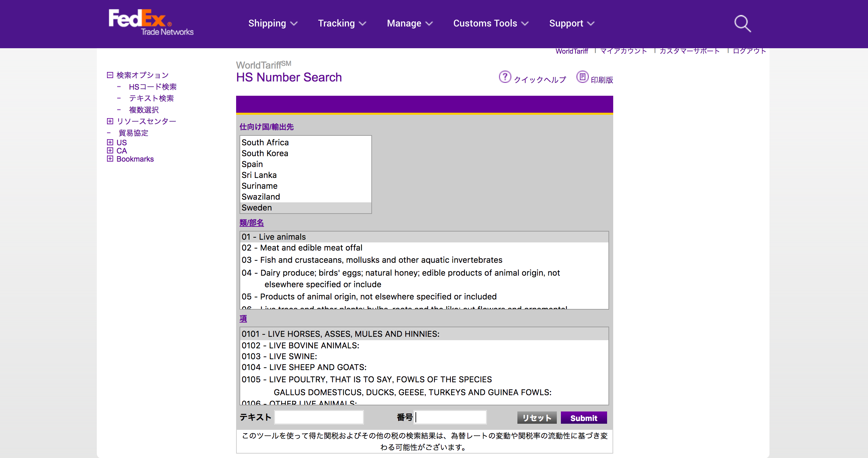Viewport: 868px width, 458px height.
Task: Select heading 0101 - Live horses
Action: point(424,334)
